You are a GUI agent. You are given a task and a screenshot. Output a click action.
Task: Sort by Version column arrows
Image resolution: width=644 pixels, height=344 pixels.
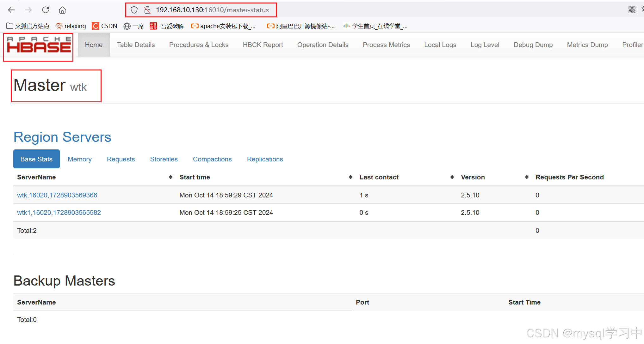point(527,177)
